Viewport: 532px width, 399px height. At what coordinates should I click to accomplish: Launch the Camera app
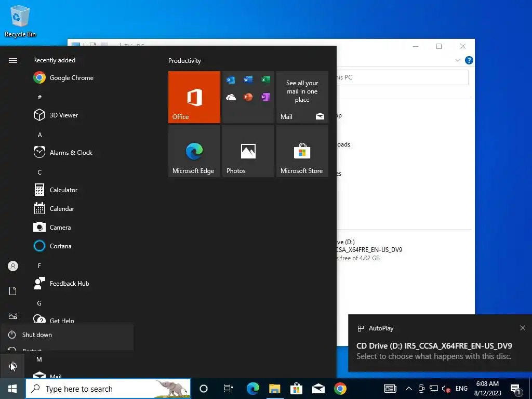point(52,228)
